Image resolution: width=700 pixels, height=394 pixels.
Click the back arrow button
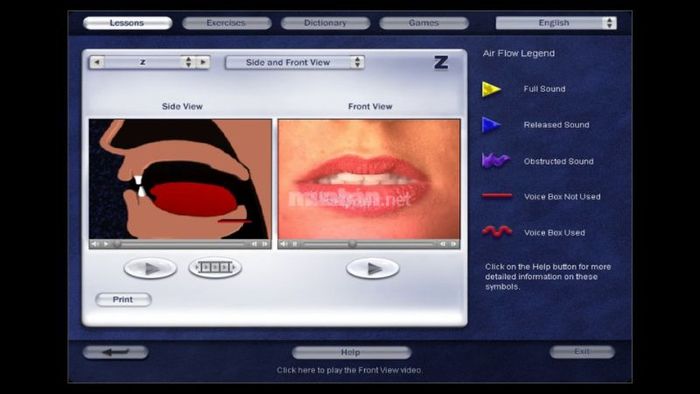[116, 352]
